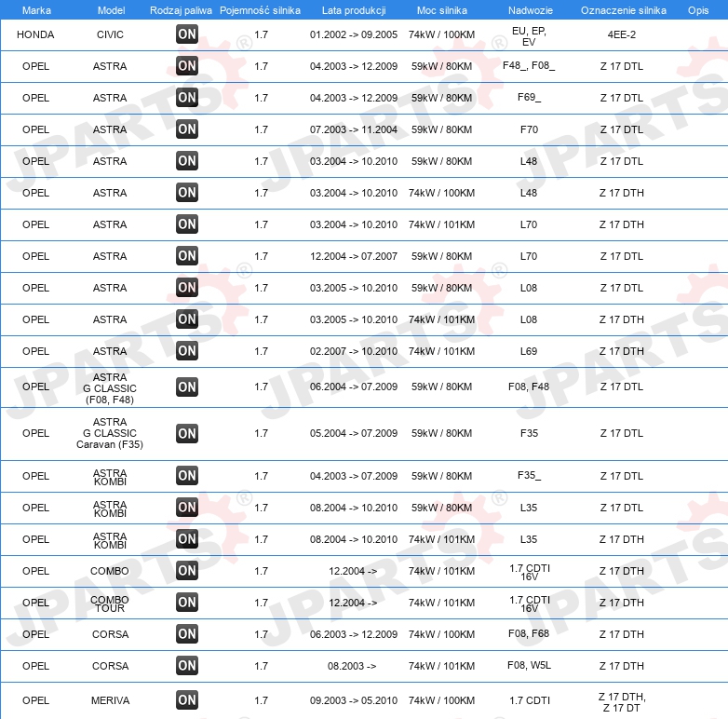Click the date 08.2003 -> in the Corsa row
Viewport: 728px width, 719px height.
pyautogui.click(x=352, y=666)
